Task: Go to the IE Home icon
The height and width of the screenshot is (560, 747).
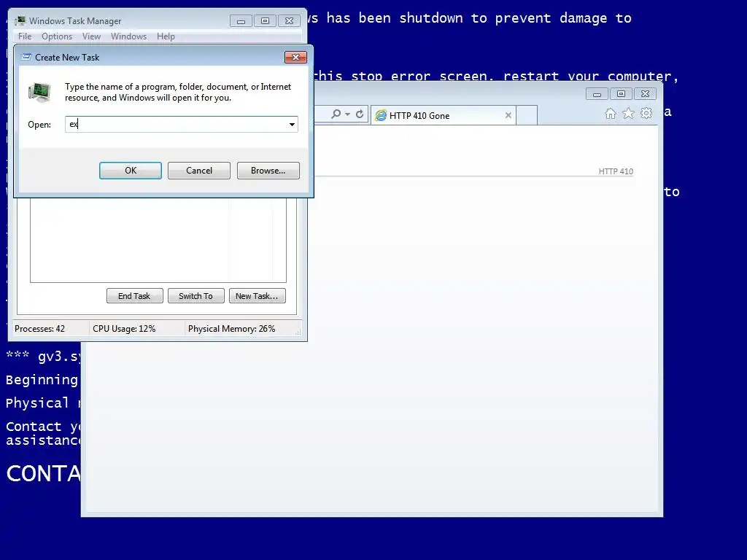Action: 611,113
